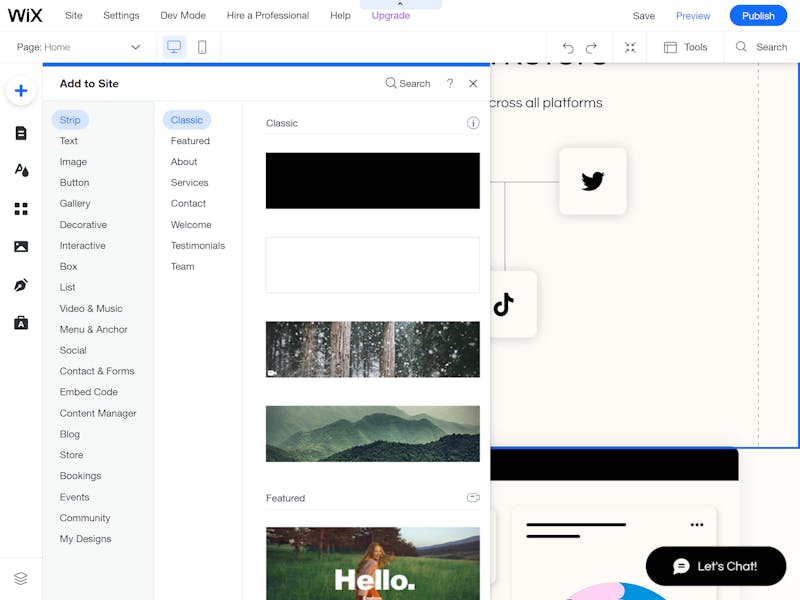Open the Settings menu
Viewport: 800px width, 600px height.
click(121, 16)
